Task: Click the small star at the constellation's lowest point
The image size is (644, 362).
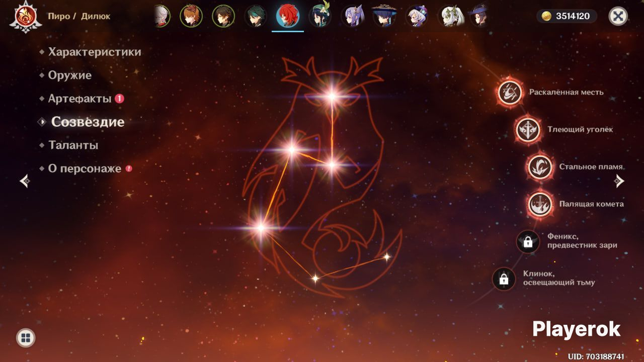Action: 315,278
